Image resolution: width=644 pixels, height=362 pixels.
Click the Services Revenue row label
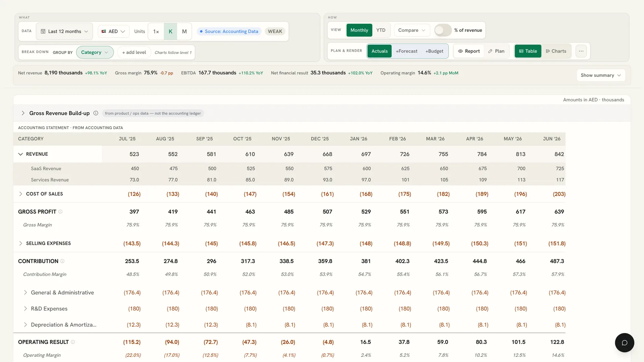(50, 180)
